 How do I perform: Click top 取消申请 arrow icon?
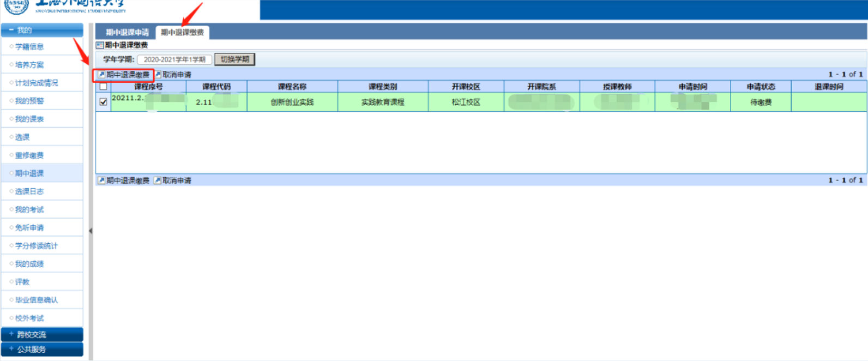(x=158, y=75)
